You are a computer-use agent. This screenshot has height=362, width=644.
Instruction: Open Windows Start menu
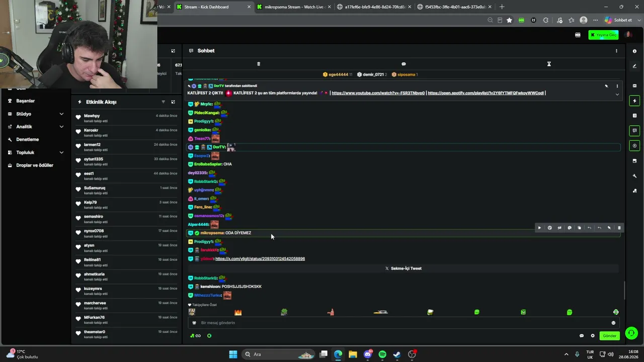(x=233, y=354)
